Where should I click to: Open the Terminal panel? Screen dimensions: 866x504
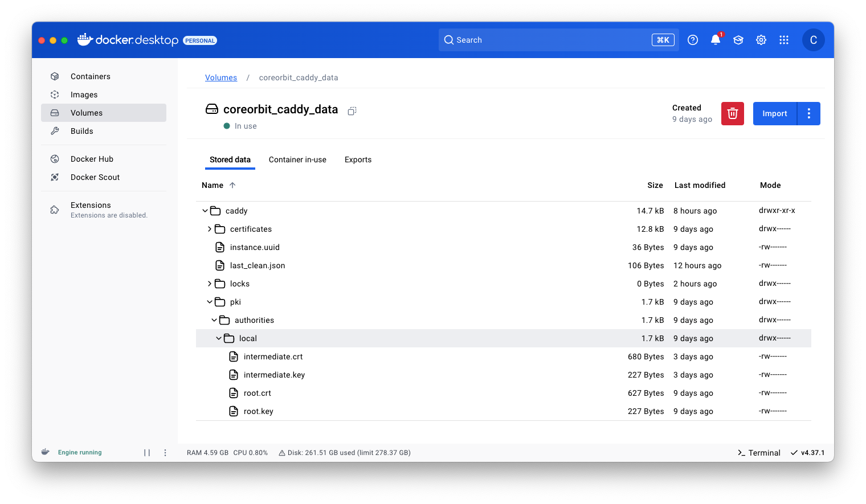pos(759,453)
